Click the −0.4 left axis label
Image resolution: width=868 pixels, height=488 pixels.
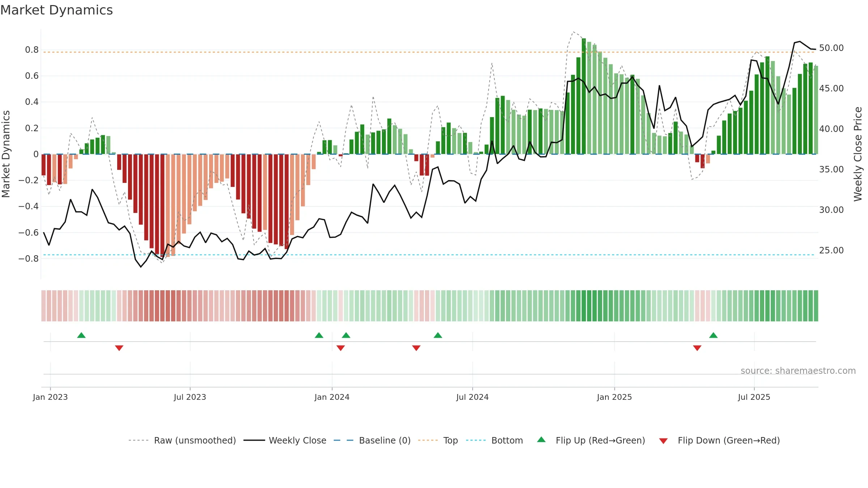(29, 206)
